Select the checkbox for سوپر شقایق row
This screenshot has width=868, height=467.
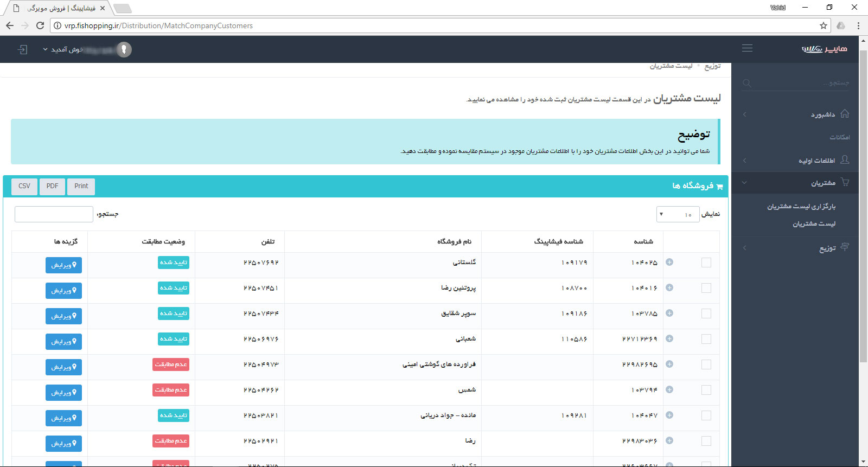706,314
